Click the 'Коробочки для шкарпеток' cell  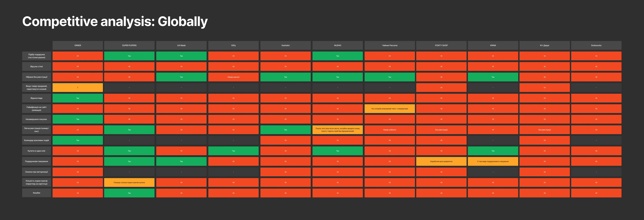441,161
